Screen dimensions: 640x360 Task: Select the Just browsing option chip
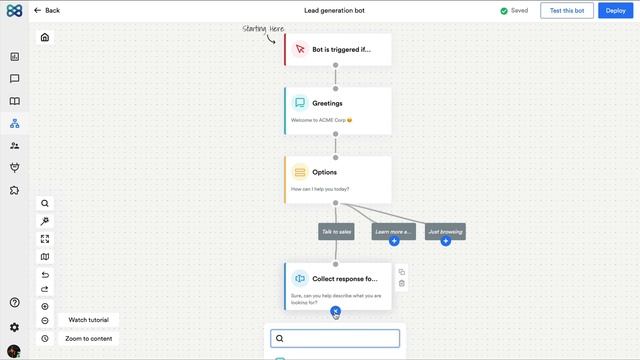445,231
